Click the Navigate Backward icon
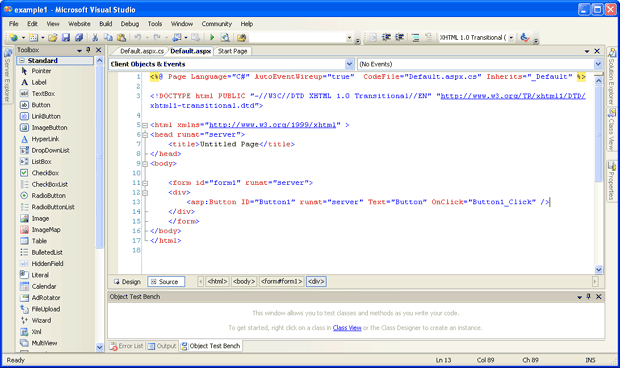This screenshot has width=620, height=368. [x=177, y=38]
